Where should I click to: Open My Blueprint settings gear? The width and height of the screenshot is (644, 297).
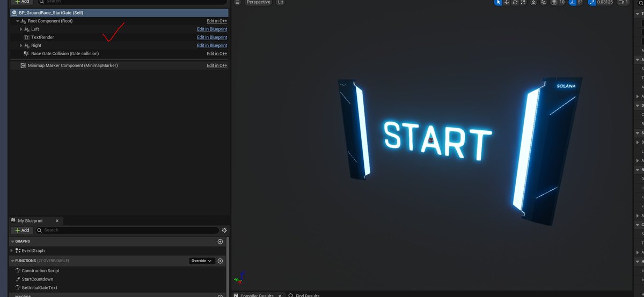[x=224, y=230]
